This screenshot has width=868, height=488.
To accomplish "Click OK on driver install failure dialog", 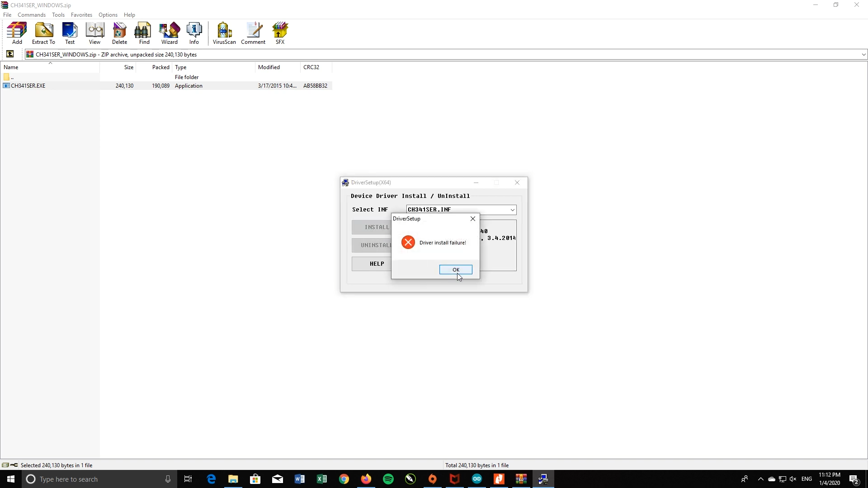I will [456, 270].
